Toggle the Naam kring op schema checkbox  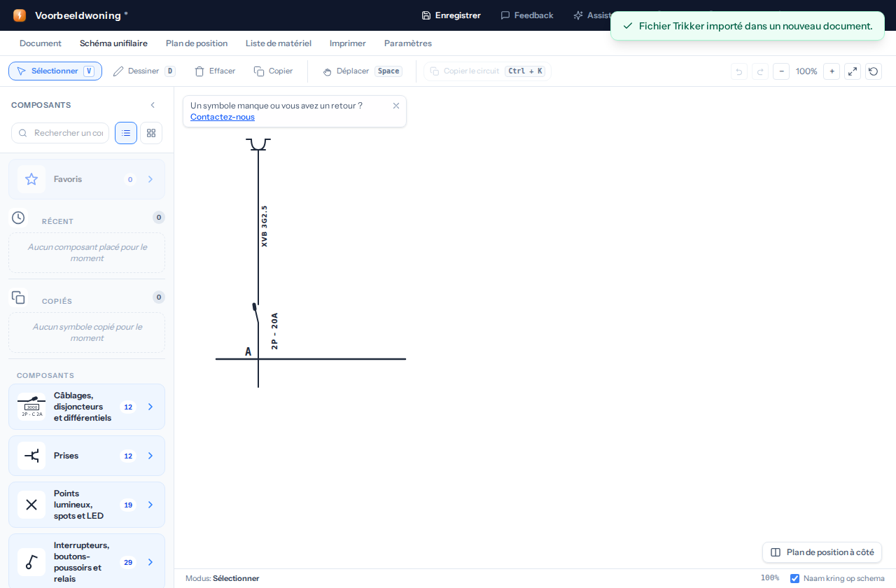794,578
